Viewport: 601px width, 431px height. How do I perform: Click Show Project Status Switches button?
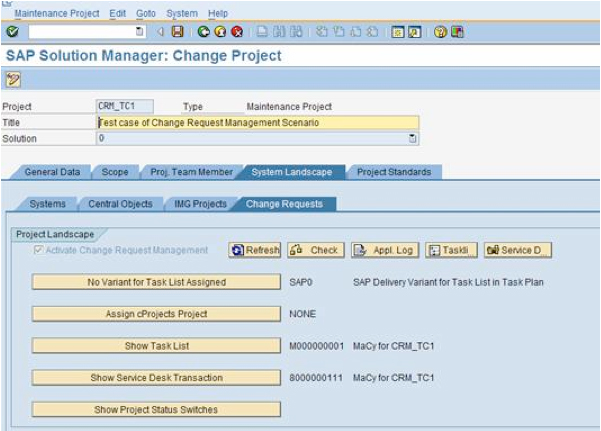[156, 409]
